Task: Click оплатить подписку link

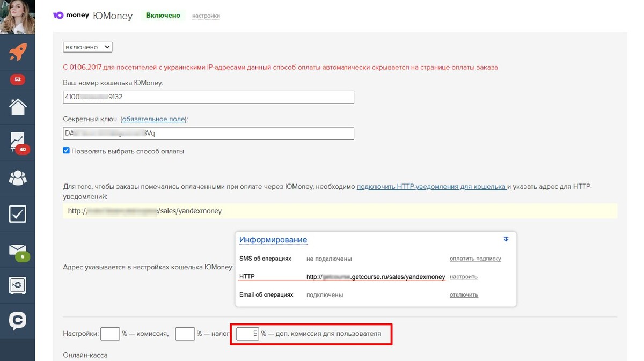Action: tap(475, 259)
